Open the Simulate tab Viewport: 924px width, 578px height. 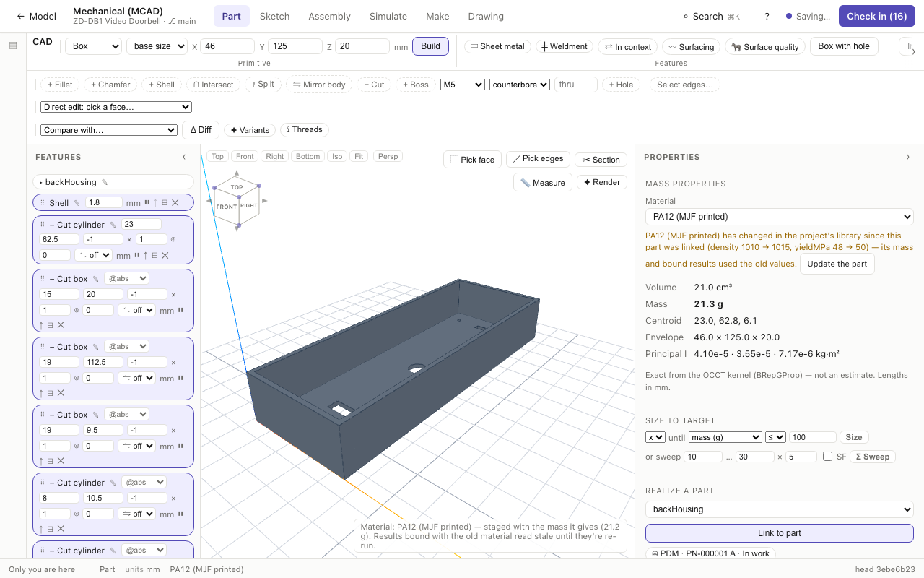click(388, 16)
